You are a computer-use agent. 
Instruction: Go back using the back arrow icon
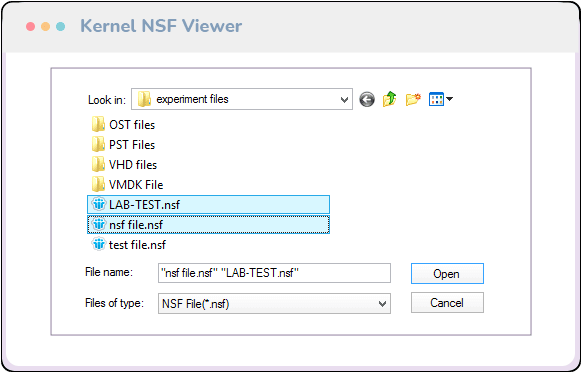coord(367,99)
